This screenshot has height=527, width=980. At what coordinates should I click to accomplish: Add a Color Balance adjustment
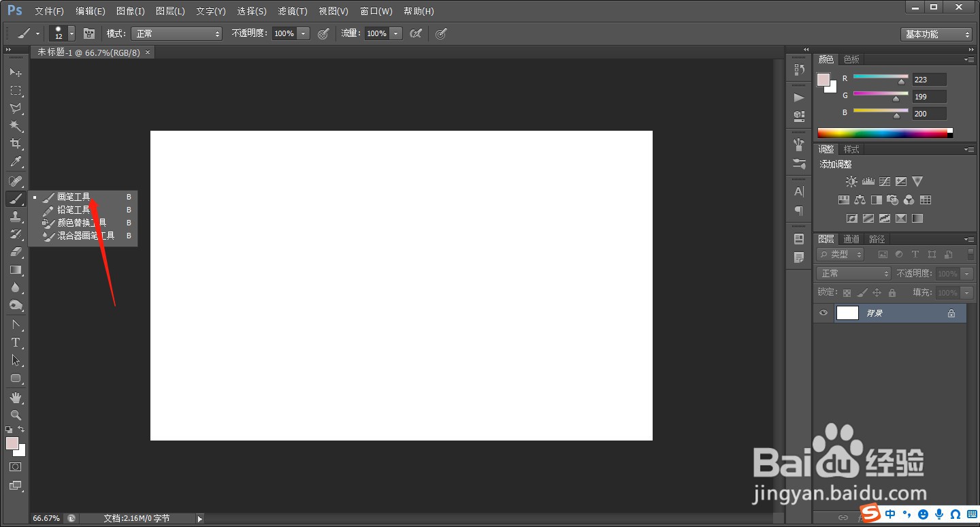point(860,200)
